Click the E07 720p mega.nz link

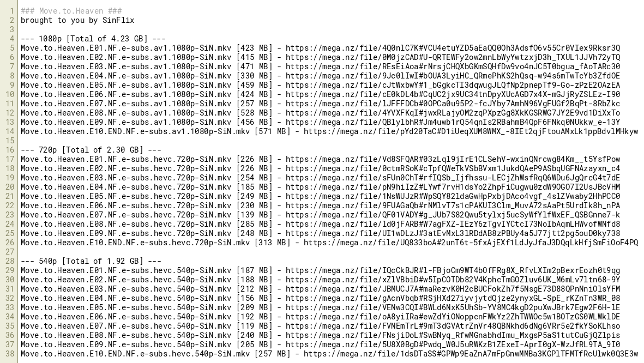[x=453, y=215]
